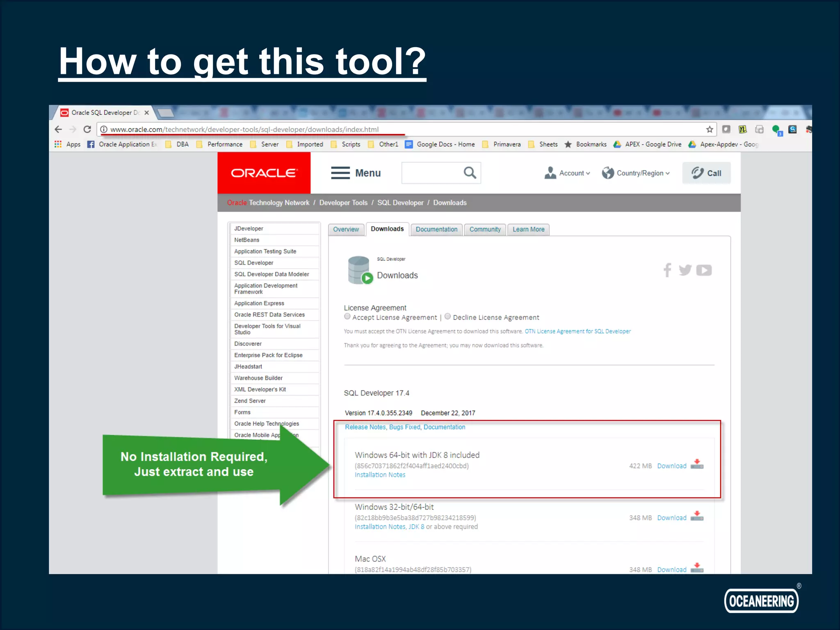
Task: Click the browser forward arrow
Action: (x=73, y=129)
